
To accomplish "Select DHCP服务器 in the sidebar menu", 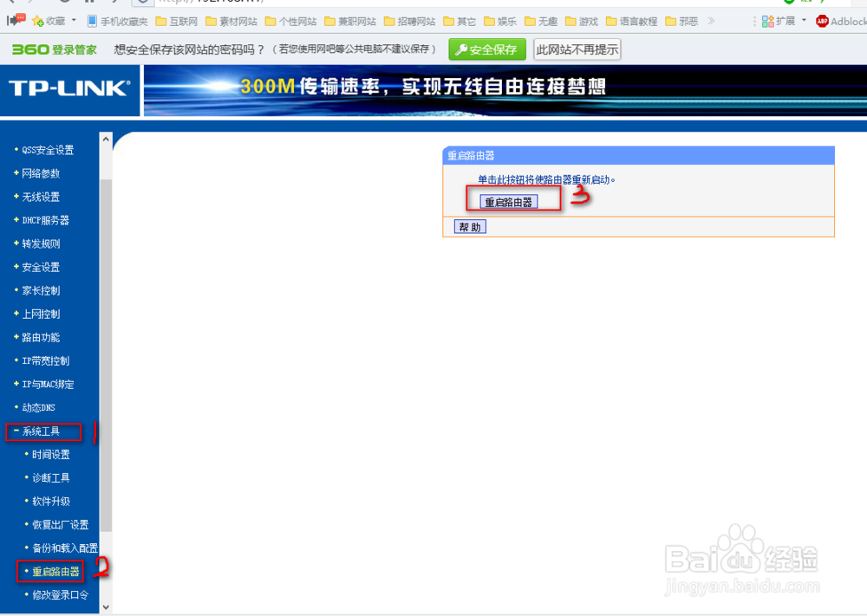I will [47, 220].
